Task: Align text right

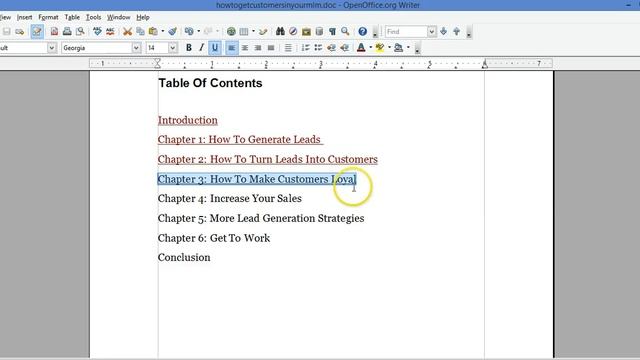Action: pos(258,48)
